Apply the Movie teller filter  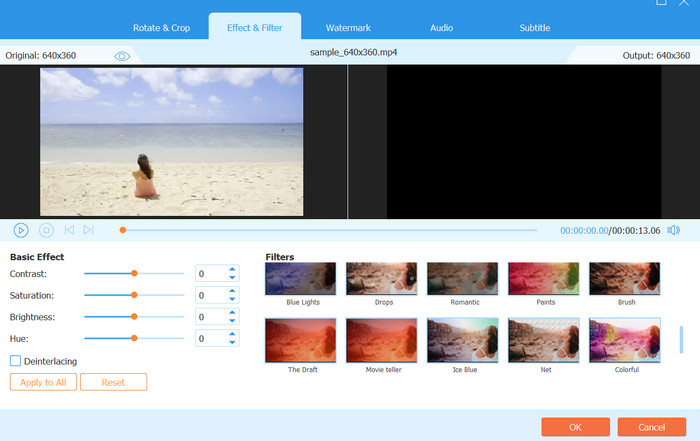pyautogui.click(x=381, y=340)
